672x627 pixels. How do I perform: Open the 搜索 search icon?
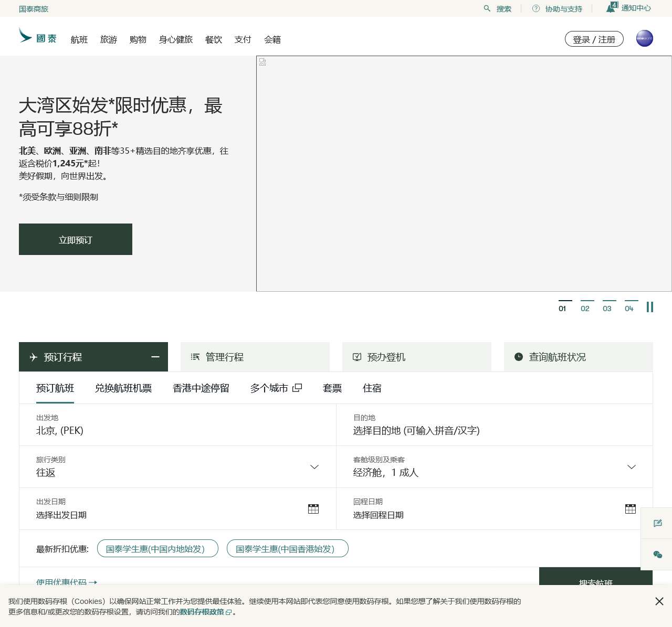pyautogui.click(x=486, y=8)
